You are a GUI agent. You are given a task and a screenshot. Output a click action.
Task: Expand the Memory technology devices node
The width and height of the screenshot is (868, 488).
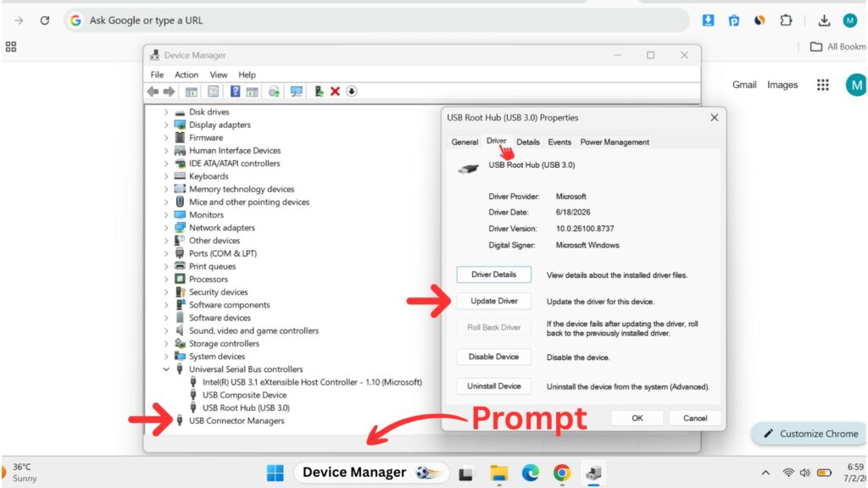(x=166, y=189)
